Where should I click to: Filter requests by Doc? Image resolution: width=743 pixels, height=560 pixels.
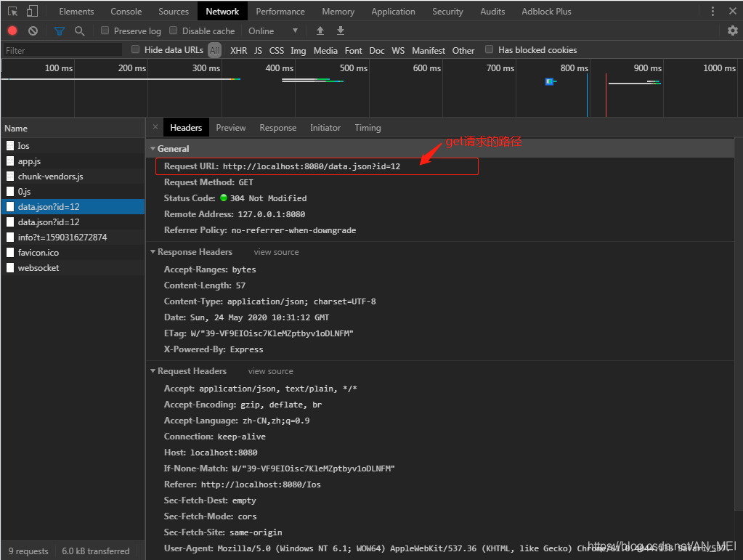[x=377, y=50]
